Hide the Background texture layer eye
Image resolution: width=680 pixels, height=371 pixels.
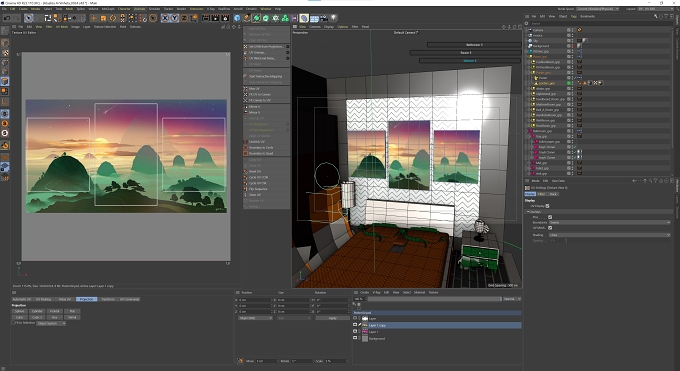tap(355, 338)
